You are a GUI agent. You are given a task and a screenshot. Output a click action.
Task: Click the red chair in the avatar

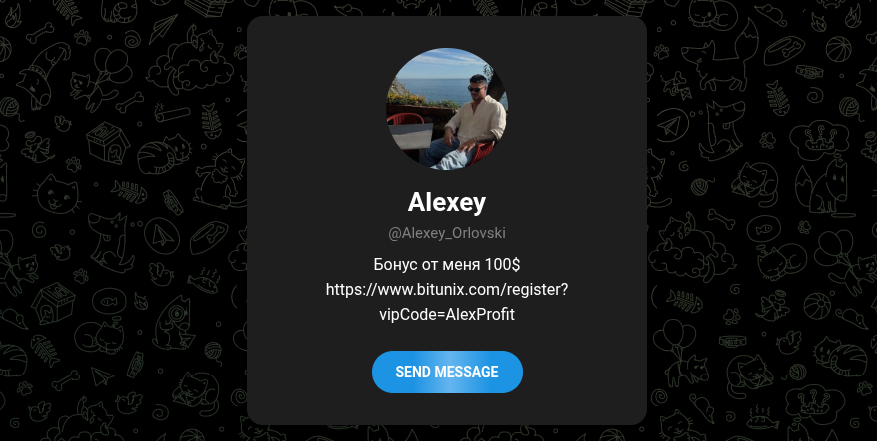coord(404,119)
